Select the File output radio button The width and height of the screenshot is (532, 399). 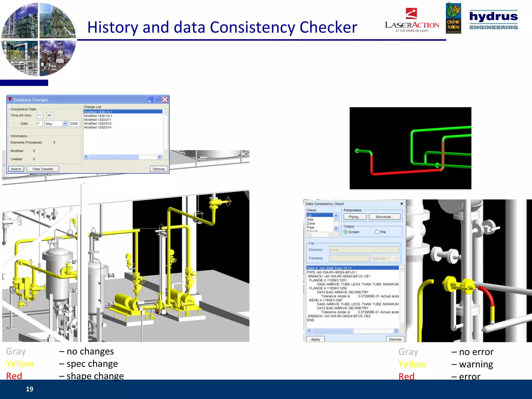(377, 232)
